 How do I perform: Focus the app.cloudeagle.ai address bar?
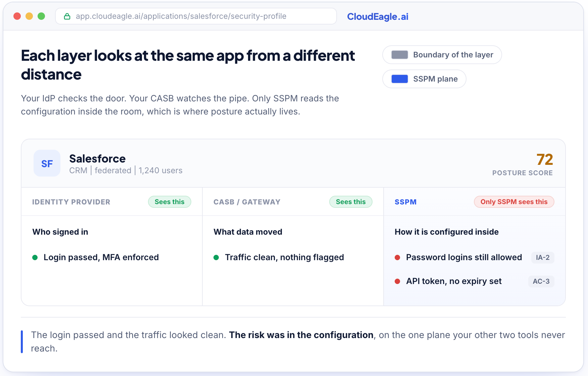(196, 16)
